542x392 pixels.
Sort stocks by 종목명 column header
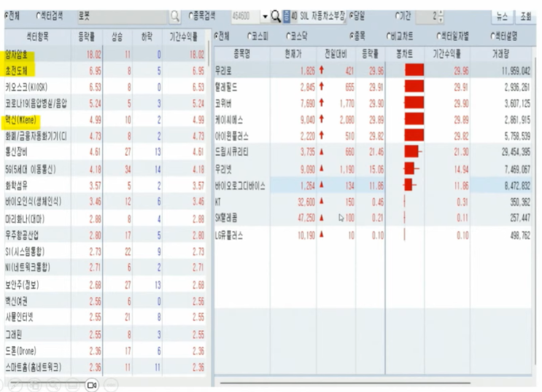[242, 54]
